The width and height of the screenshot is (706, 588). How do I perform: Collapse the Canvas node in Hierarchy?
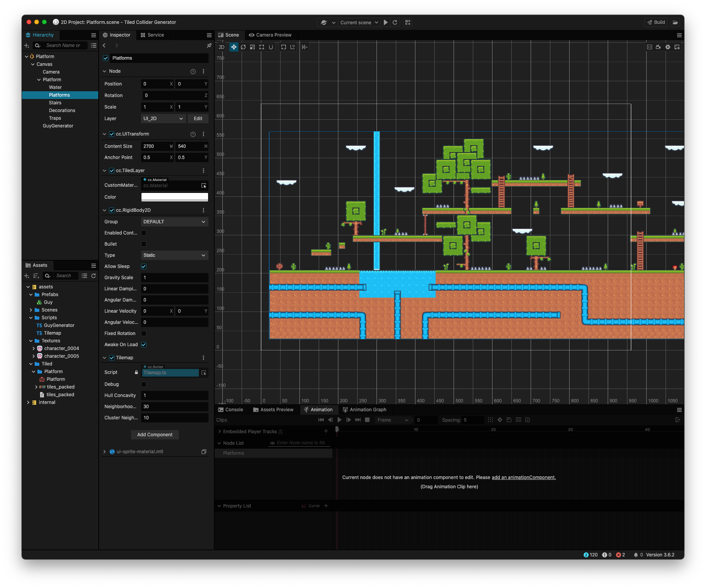pos(33,64)
